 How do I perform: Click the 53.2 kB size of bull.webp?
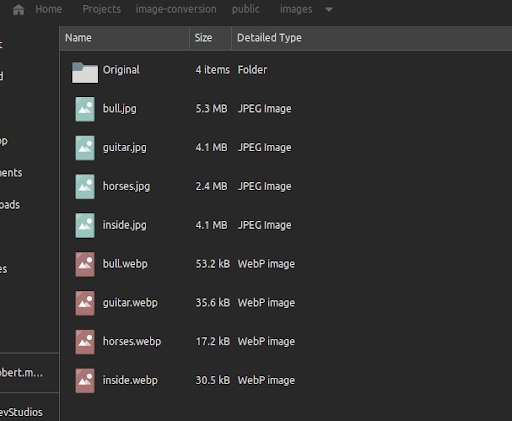[x=213, y=264]
